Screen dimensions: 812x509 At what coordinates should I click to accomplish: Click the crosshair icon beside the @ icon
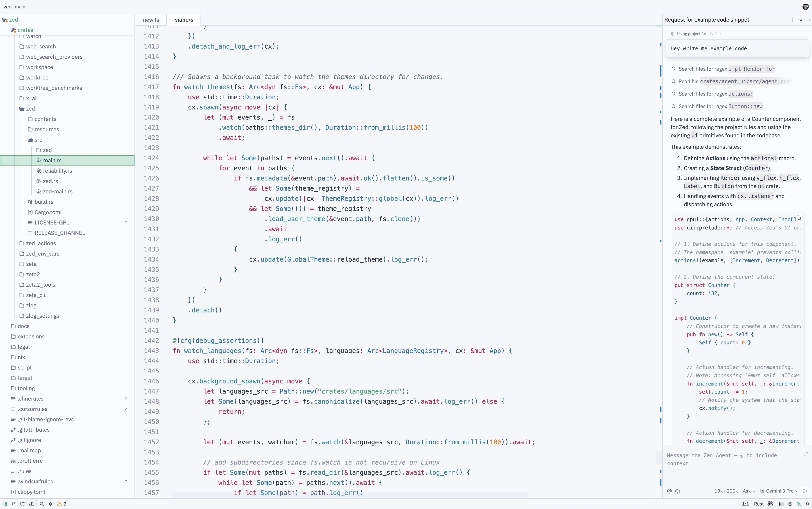coord(678,491)
